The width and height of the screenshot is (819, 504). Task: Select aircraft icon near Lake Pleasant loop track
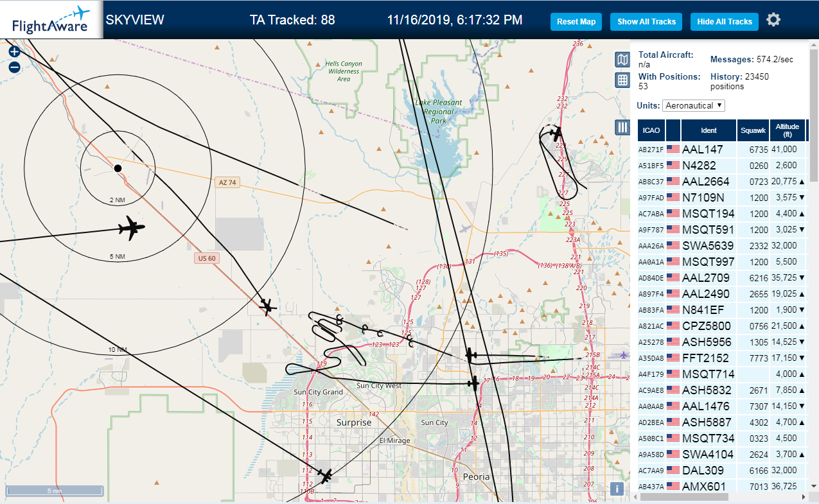(x=556, y=134)
